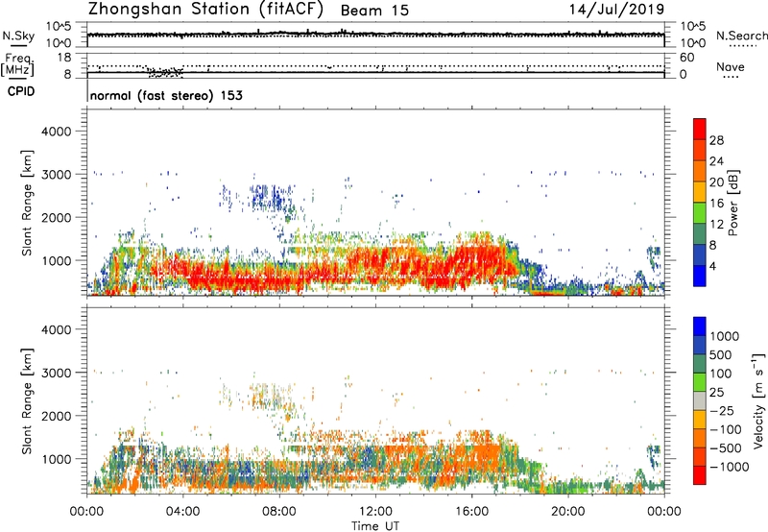Click the 'CPID' label
Image resolution: width=768 pixels, height=532 pixels.
click(20, 91)
